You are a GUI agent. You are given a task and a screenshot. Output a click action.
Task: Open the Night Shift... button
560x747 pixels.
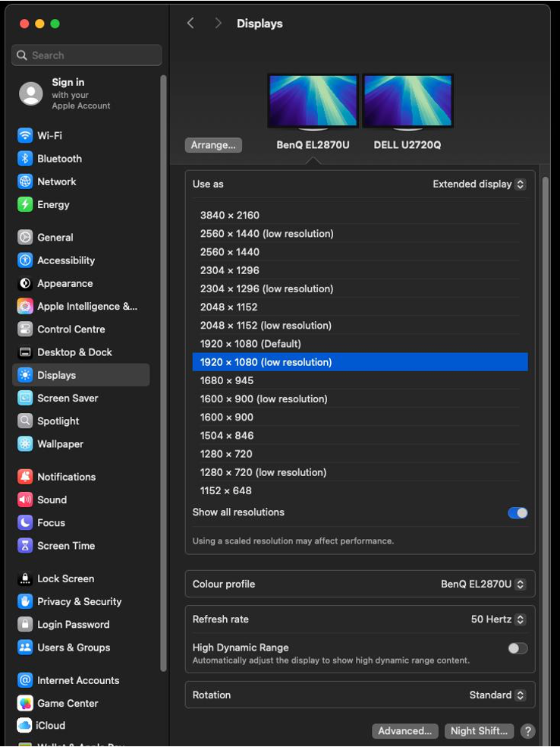[x=479, y=731]
